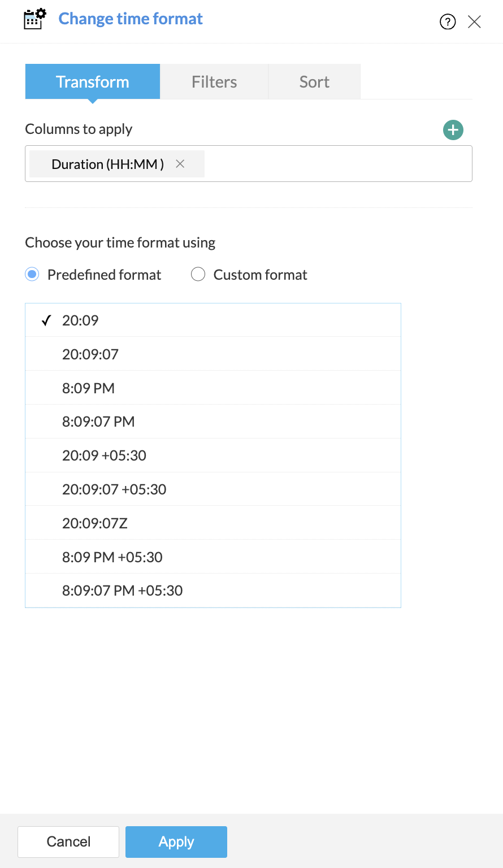Choose the Custom format radio button
The height and width of the screenshot is (868, 503).
[198, 275]
